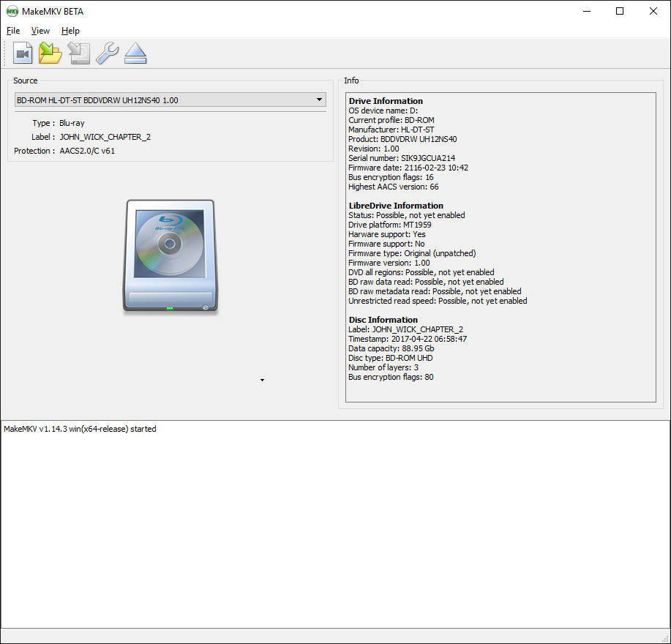Click the Unrestricted read speed line

(438, 302)
